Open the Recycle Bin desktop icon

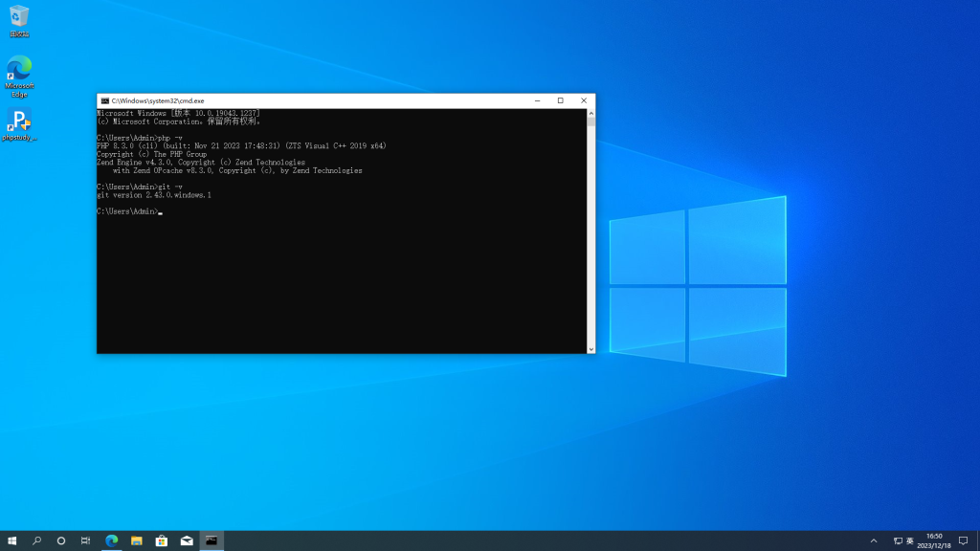click(19, 21)
